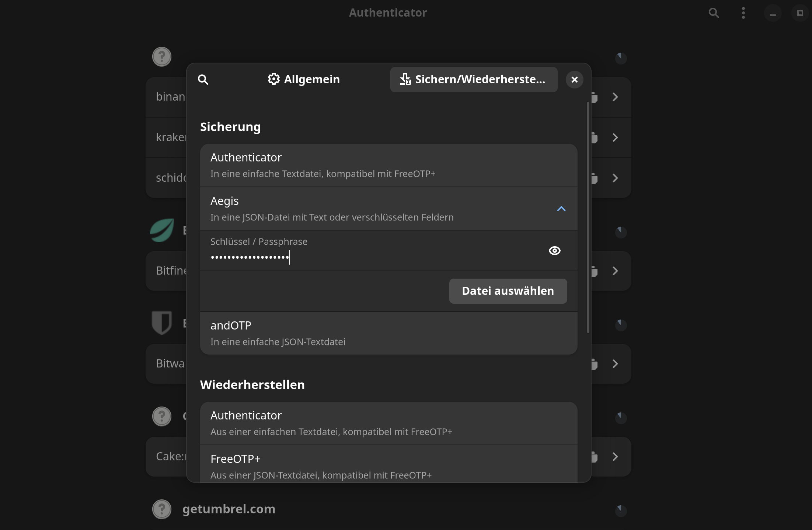Click the Wiederherstellen section heading
Screen dimensions: 812x530
click(x=252, y=385)
